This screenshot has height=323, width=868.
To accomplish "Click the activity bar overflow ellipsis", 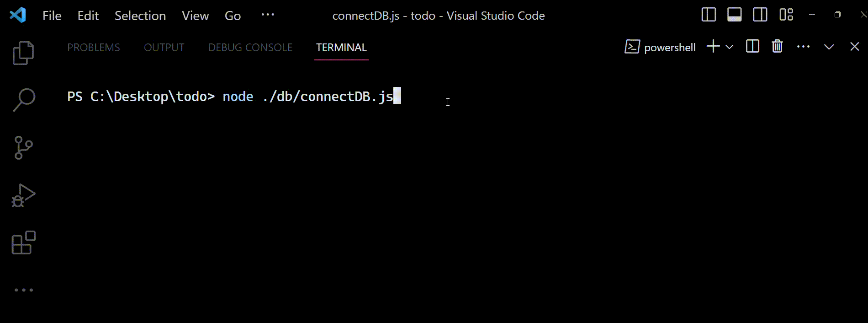I will (23, 289).
